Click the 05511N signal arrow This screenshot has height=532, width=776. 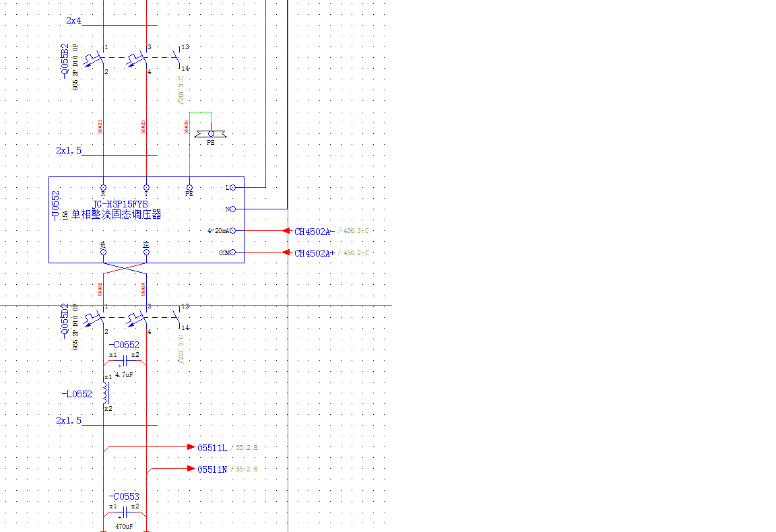191,469
